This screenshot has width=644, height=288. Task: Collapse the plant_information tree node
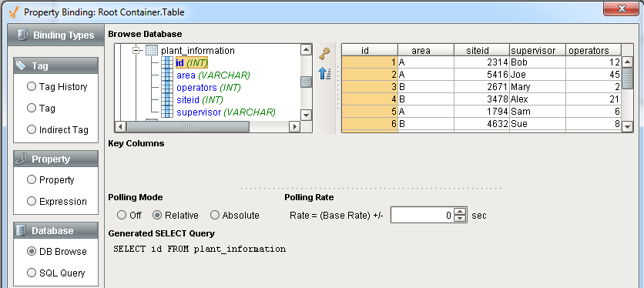[137, 51]
